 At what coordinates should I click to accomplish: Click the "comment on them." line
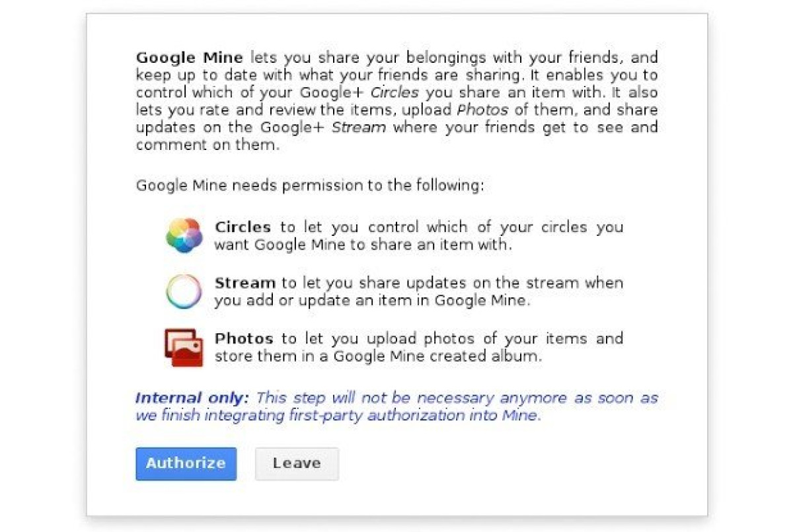coord(208,145)
